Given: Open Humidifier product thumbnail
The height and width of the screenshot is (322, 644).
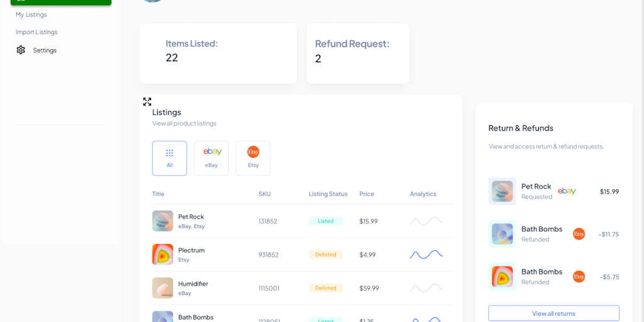Looking at the screenshot, I should [163, 288].
